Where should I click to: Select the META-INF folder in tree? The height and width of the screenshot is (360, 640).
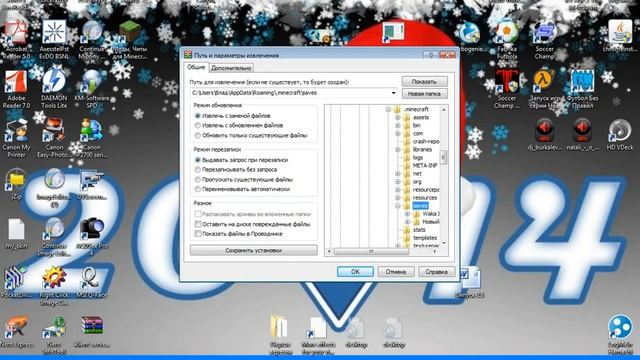tap(425, 166)
